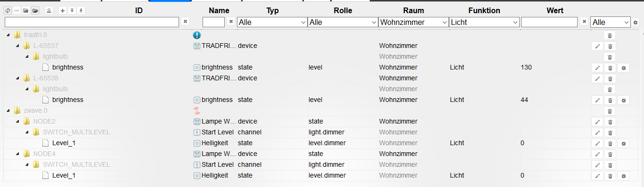
Task: Click the refresh objects tree icon
Action: [x=8, y=10]
